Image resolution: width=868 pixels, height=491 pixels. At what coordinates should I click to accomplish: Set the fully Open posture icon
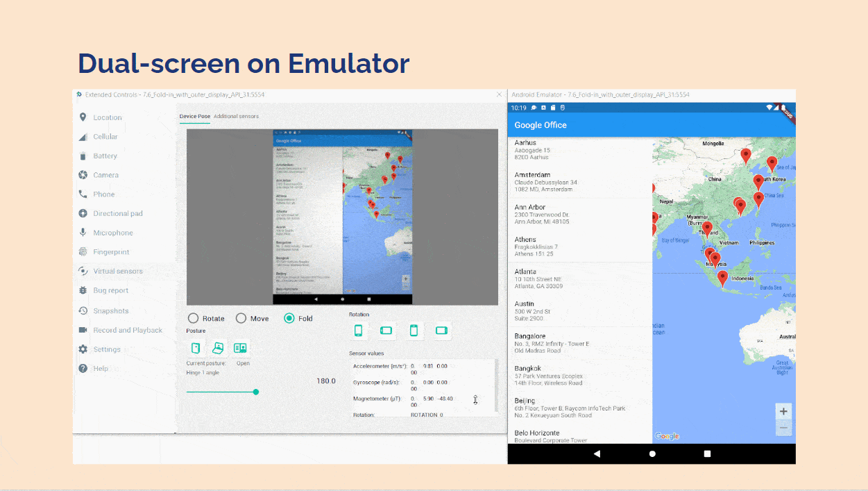click(241, 348)
